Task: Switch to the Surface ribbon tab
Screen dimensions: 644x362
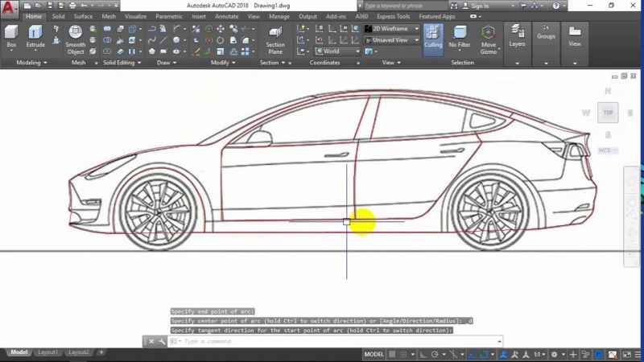Action: 83,16
